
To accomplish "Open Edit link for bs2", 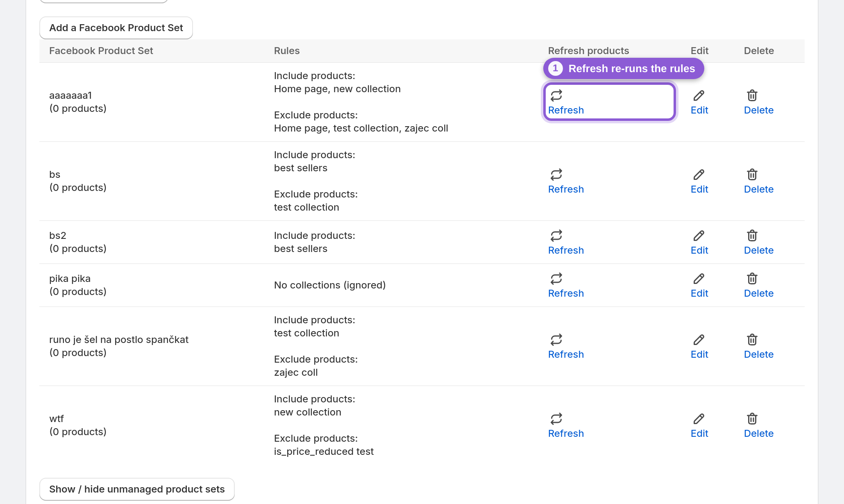I will coord(699,250).
